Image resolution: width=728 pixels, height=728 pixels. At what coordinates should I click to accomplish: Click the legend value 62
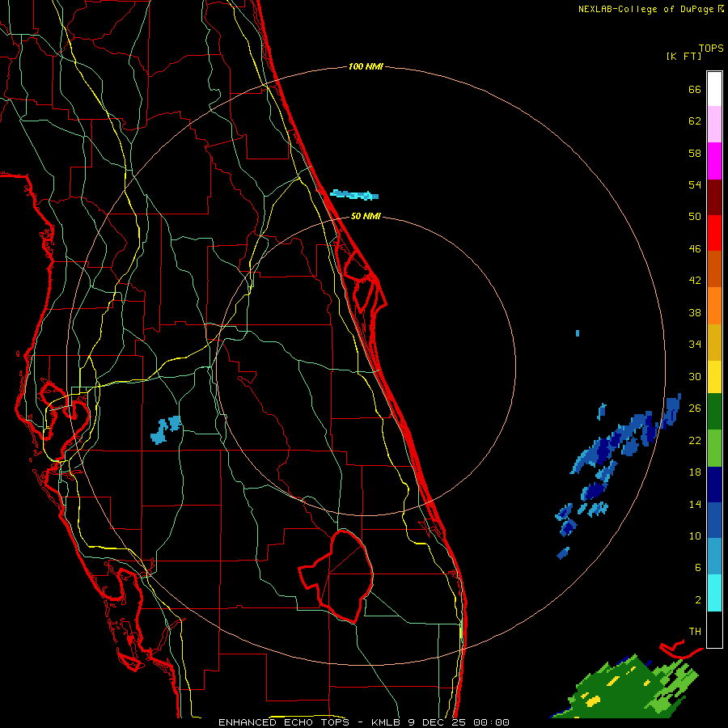click(695, 121)
